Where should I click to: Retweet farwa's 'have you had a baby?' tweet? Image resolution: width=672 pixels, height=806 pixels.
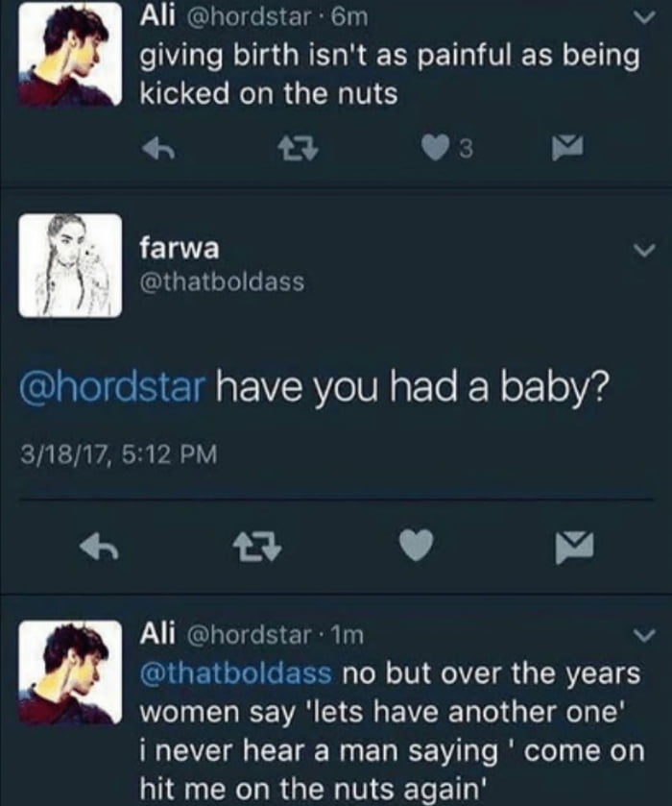[x=258, y=547]
